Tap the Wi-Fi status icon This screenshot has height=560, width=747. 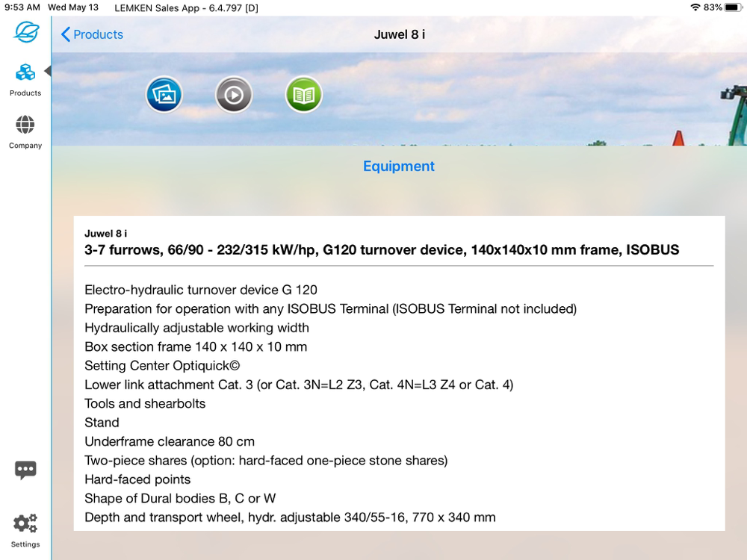click(695, 7)
